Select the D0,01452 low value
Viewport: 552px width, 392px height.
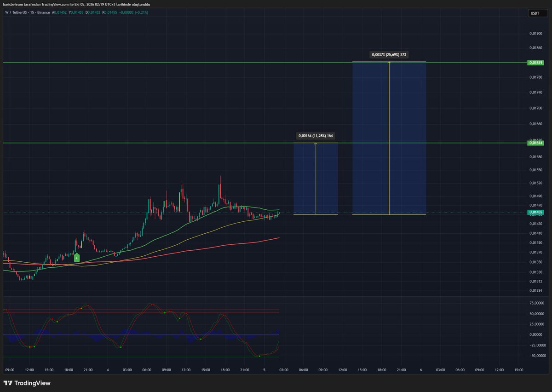coord(92,13)
